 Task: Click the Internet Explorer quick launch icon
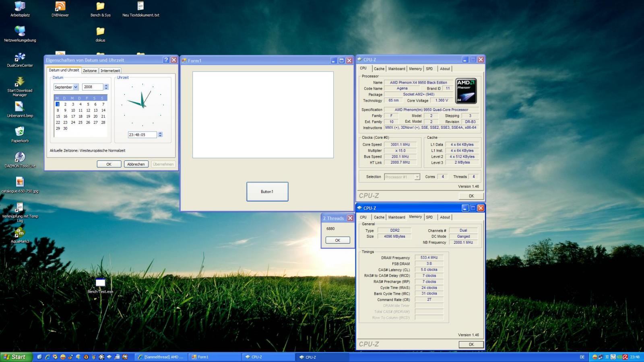[x=47, y=357]
